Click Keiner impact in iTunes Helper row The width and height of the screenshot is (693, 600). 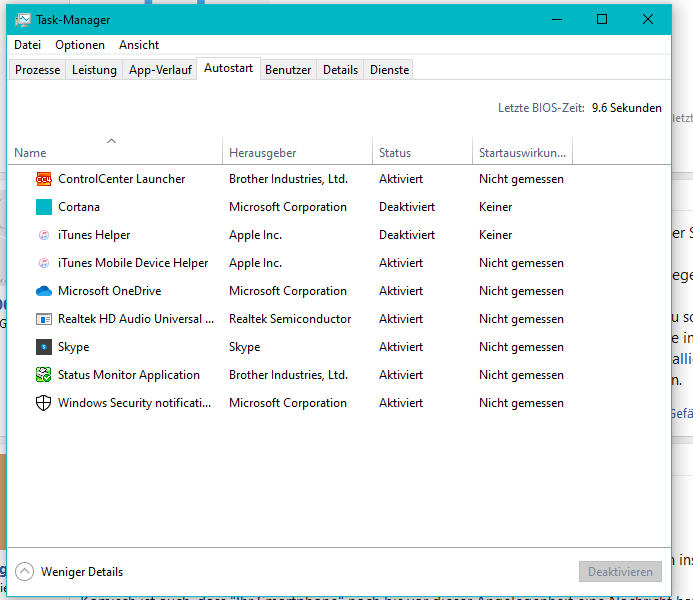point(495,235)
